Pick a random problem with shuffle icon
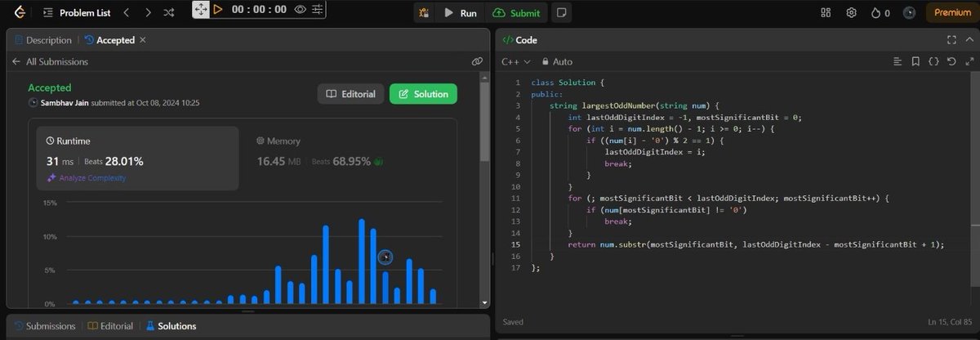 coord(168,13)
